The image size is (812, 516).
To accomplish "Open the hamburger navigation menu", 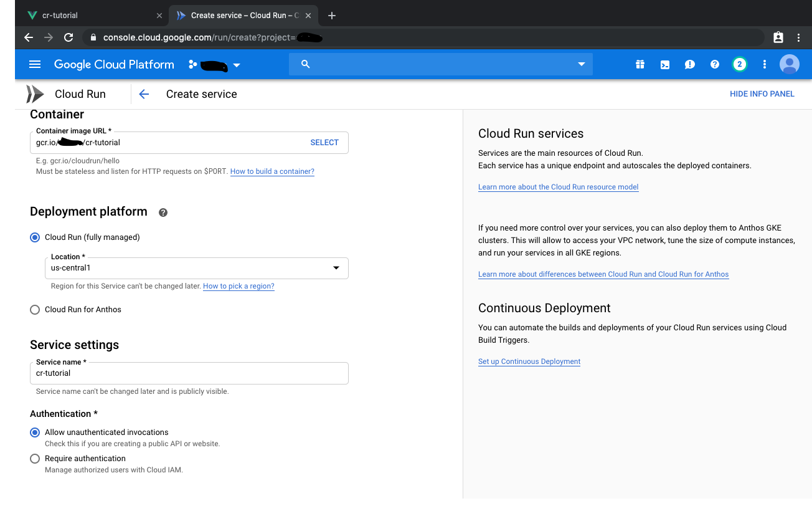I will [x=35, y=64].
